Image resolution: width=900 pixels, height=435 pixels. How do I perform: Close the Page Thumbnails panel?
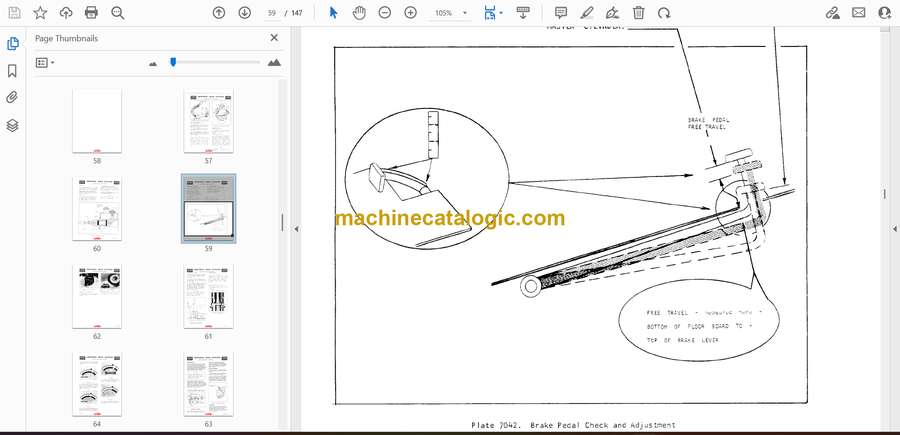click(274, 38)
